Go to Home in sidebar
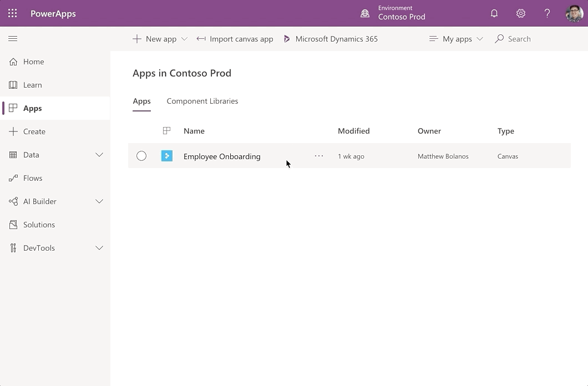This screenshot has width=588, height=386. 34,62
